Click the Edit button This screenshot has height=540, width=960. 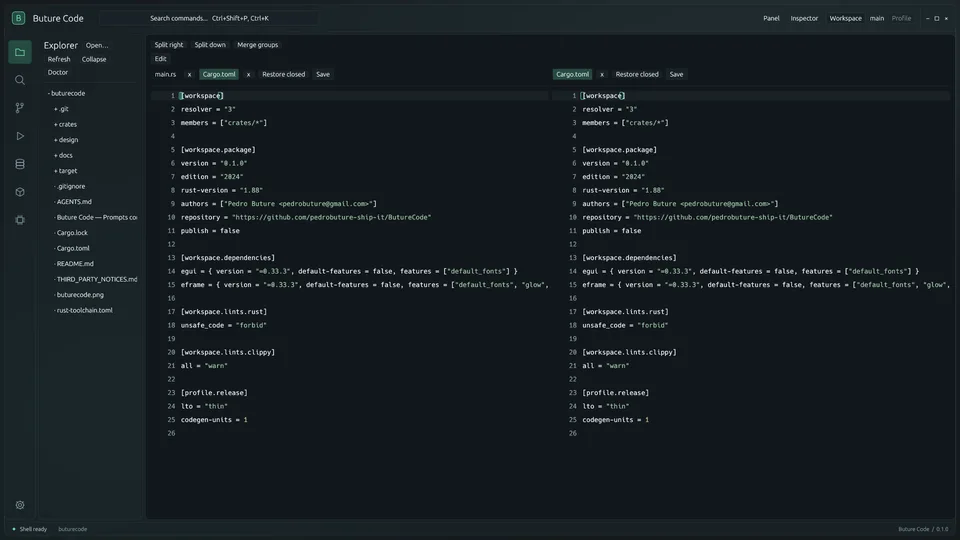point(160,59)
